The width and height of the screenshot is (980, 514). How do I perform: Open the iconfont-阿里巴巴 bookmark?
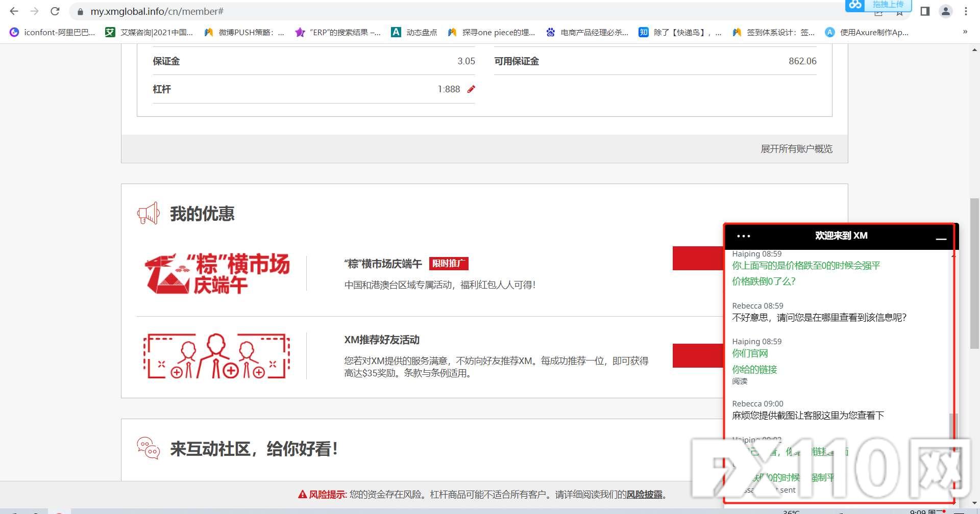(53, 32)
